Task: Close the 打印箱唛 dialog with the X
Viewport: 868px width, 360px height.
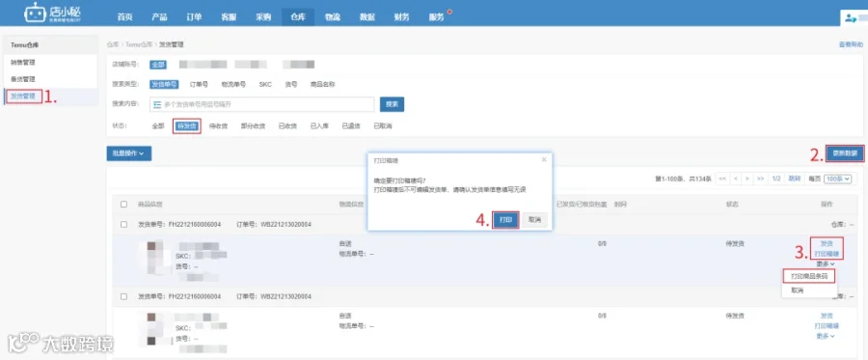Action: 544,159
